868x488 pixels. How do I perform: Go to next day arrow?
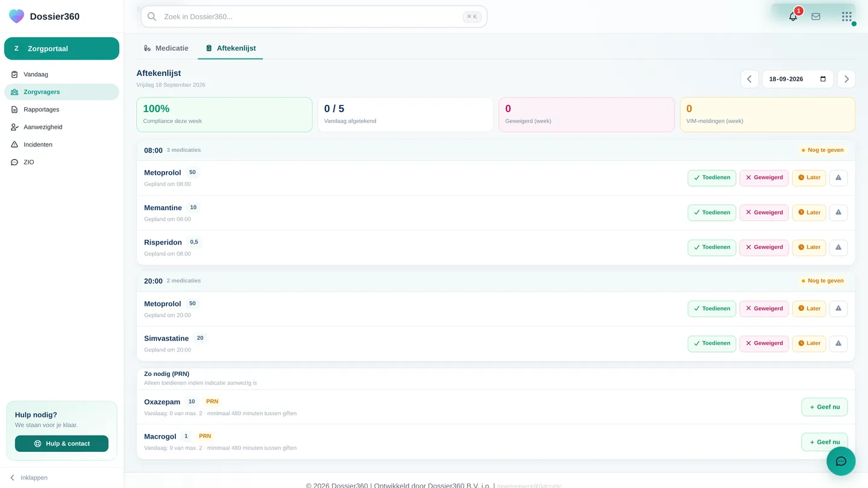click(x=846, y=79)
